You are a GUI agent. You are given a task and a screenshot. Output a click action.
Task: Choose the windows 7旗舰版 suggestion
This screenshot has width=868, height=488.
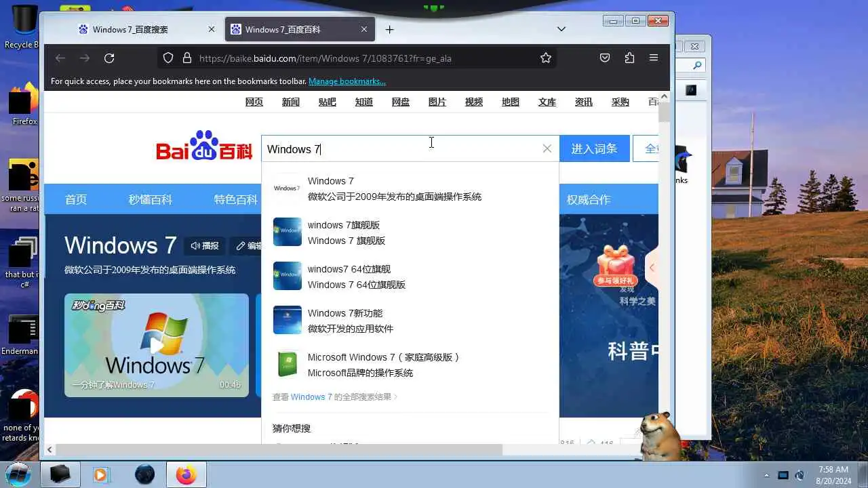(x=410, y=232)
